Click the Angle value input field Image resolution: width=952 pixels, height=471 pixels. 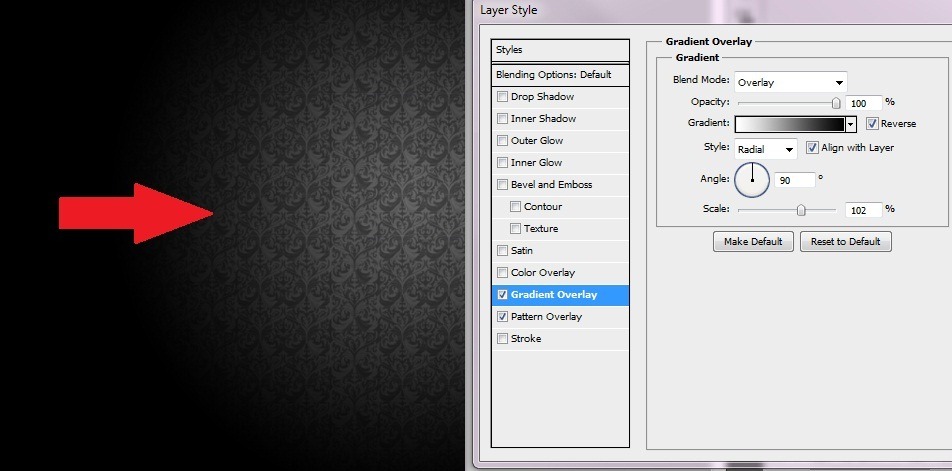(795, 180)
